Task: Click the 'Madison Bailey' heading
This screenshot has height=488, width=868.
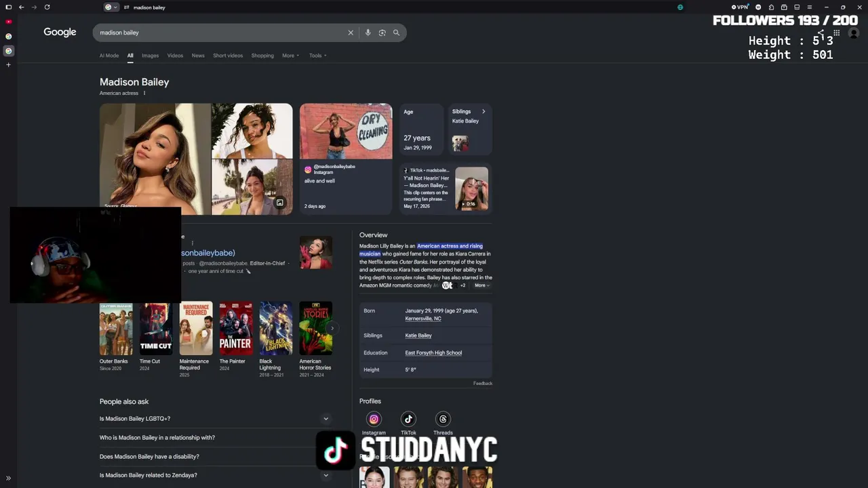Action: [x=134, y=82]
